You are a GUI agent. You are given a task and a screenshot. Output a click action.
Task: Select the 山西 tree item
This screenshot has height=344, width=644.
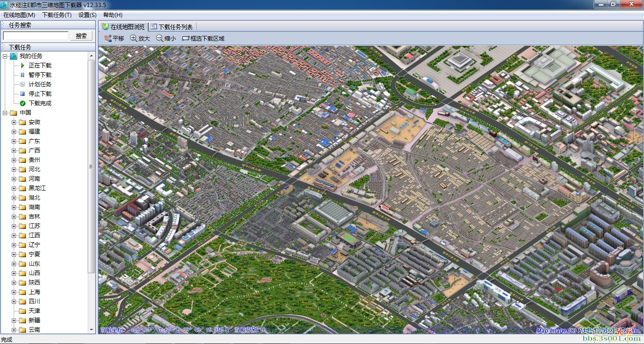tap(34, 273)
